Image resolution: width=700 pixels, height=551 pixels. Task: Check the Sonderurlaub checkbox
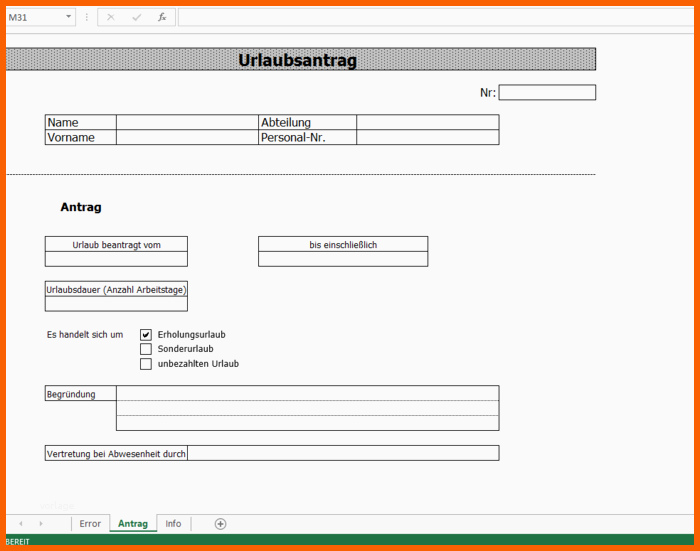coord(146,349)
